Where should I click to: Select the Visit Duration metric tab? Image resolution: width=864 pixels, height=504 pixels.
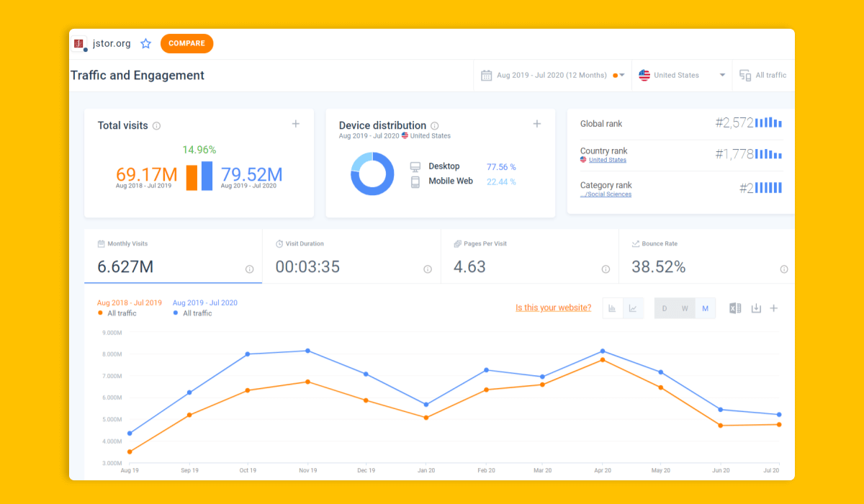(x=351, y=257)
